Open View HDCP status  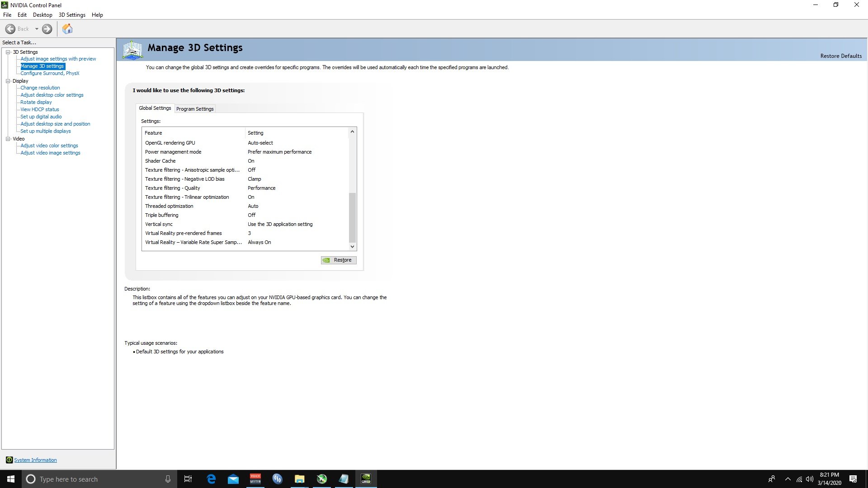pos(40,109)
